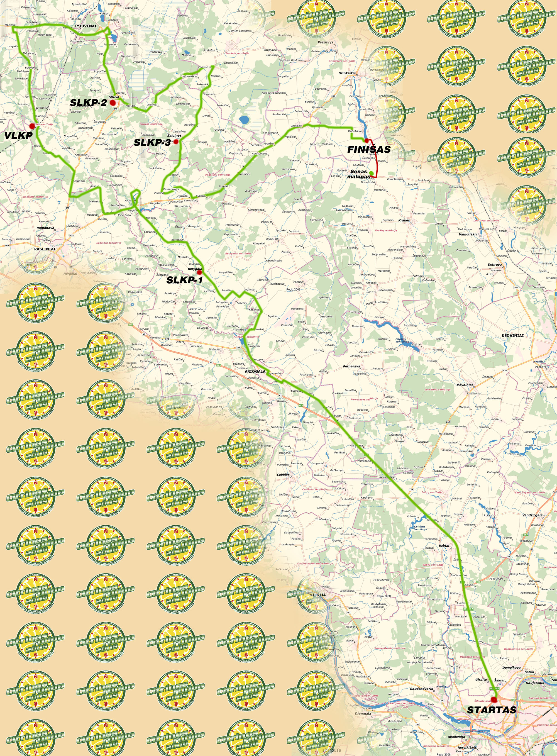Click the Grinkiškio seniūnija district label
The image size is (557, 756).
tap(341, 61)
